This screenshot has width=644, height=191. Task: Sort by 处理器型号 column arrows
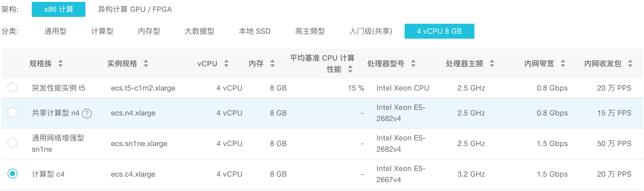coord(413,64)
